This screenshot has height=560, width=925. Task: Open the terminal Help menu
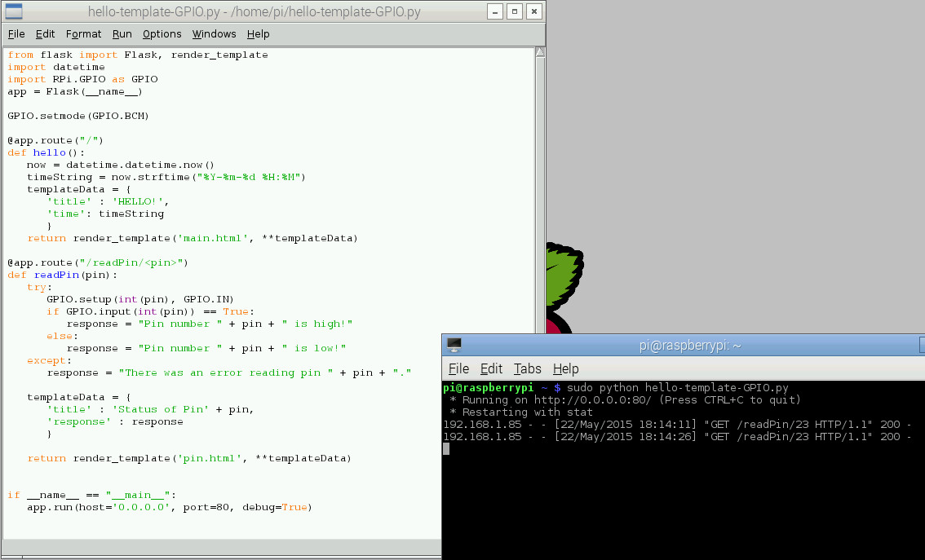tap(566, 369)
